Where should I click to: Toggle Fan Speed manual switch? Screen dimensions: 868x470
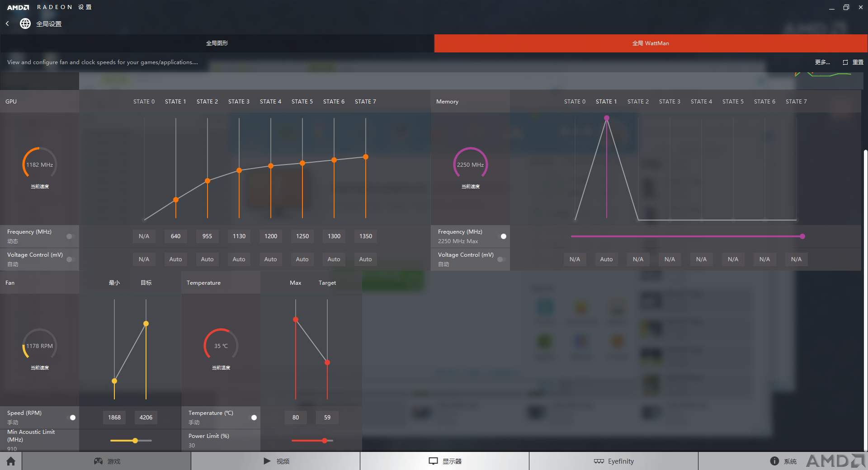[x=71, y=418]
